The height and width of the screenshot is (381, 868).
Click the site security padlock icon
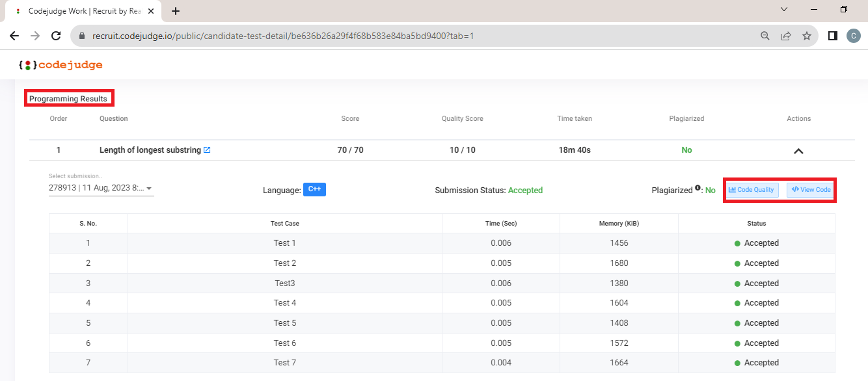(x=81, y=36)
